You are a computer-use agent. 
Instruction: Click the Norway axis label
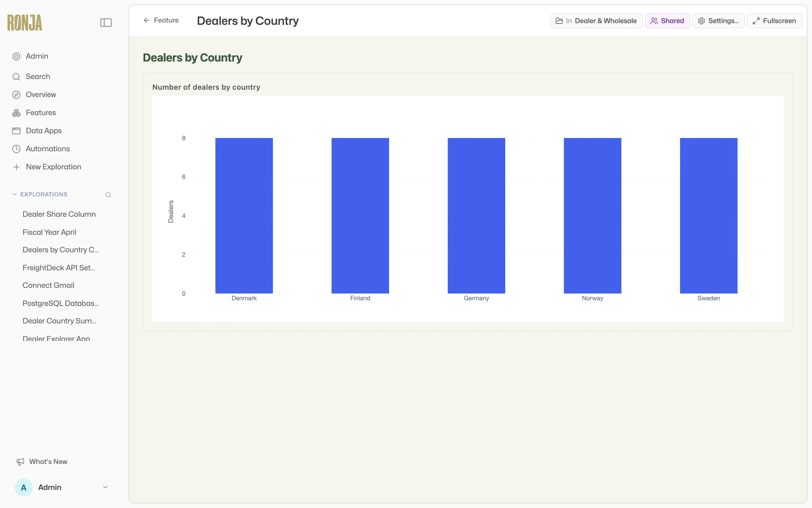(x=592, y=298)
